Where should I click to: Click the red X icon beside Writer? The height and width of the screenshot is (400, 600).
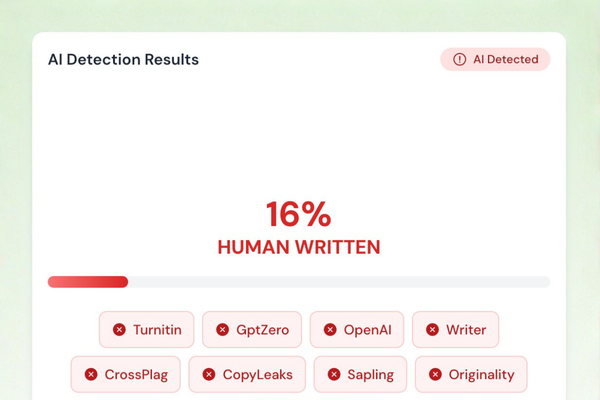433,330
